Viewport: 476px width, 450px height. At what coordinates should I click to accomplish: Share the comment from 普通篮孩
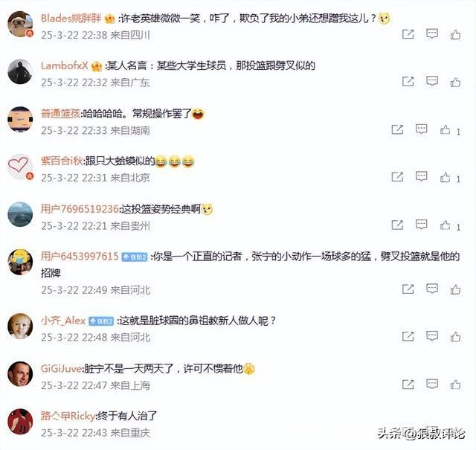(397, 129)
